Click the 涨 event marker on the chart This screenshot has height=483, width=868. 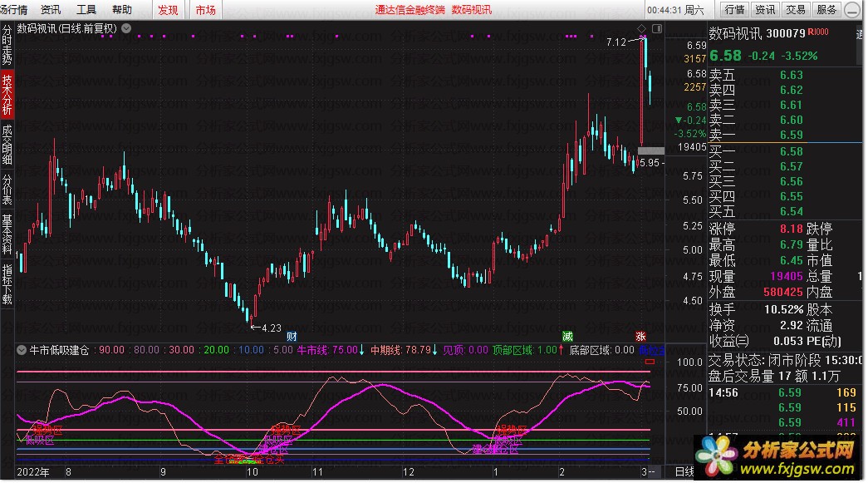coord(641,336)
